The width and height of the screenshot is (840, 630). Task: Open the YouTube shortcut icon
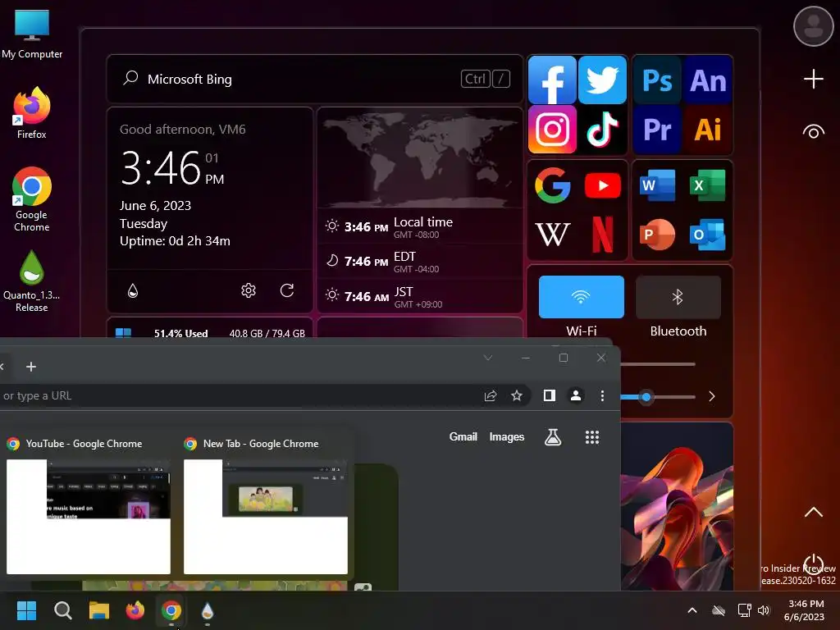(603, 185)
